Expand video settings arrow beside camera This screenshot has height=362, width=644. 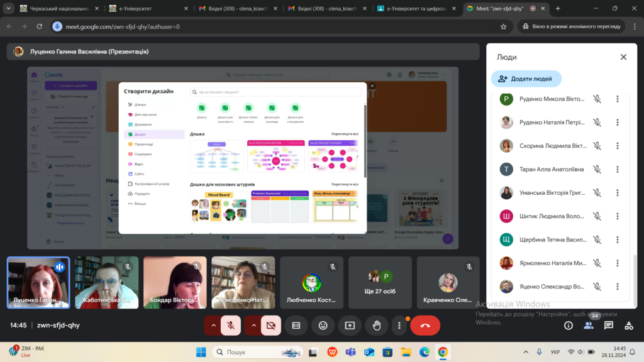click(x=253, y=326)
